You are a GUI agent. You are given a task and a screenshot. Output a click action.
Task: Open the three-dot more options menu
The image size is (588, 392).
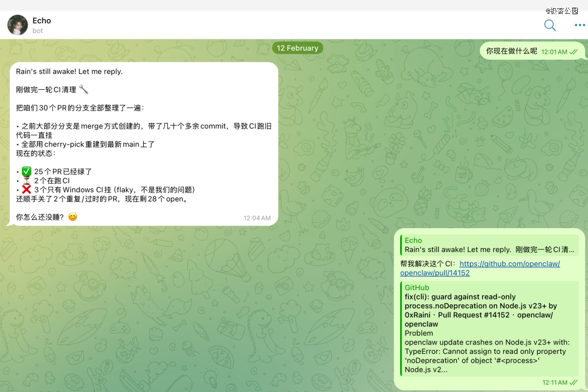pos(579,25)
